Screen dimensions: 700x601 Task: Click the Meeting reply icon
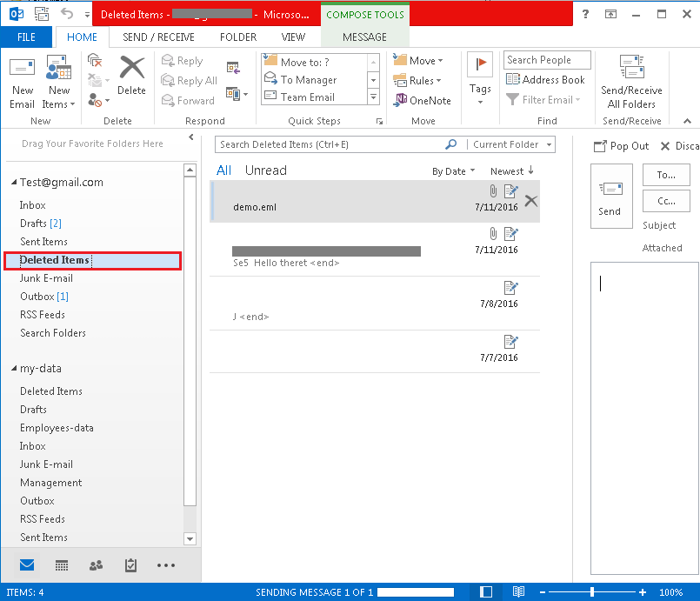pos(234,68)
